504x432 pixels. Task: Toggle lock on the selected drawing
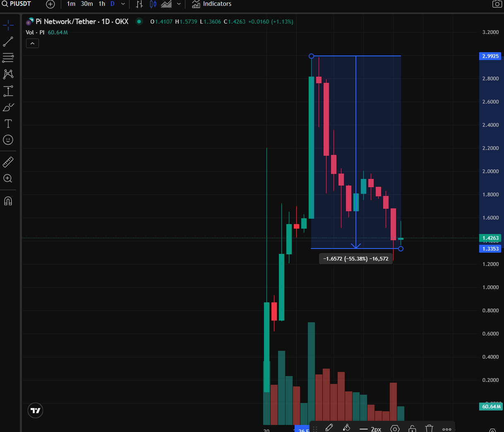point(412,429)
